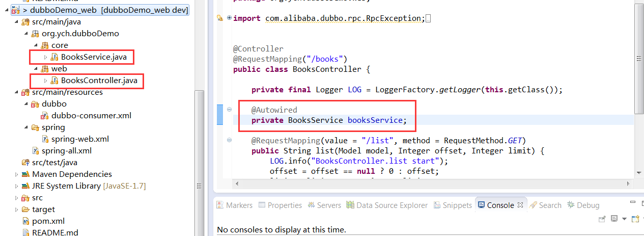Click the spring-web.xml file icon
Screen dimensions: 644x236
click(x=45, y=139)
